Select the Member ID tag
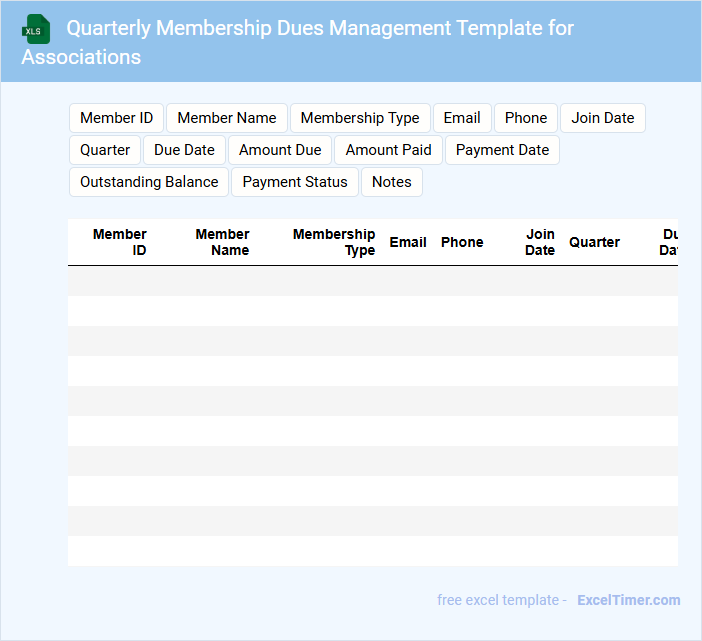Viewport: 702px width, 641px height. pos(116,118)
